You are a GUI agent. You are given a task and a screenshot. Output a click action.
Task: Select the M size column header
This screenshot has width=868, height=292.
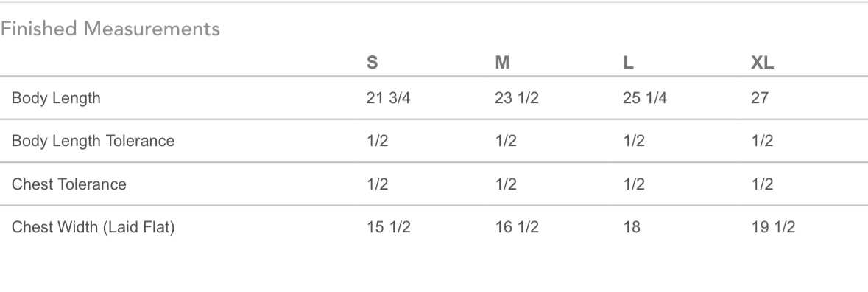click(502, 63)
